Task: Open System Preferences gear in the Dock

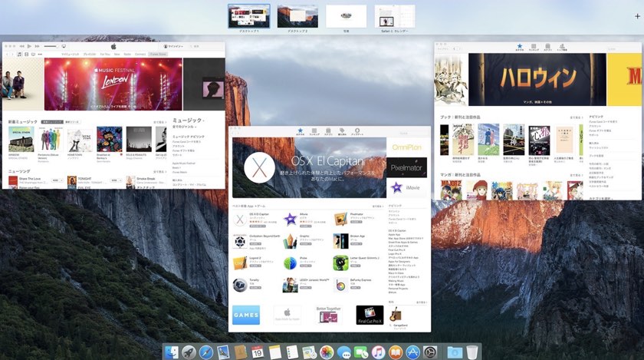Action: pyautogui.click(x=430, y=352)
